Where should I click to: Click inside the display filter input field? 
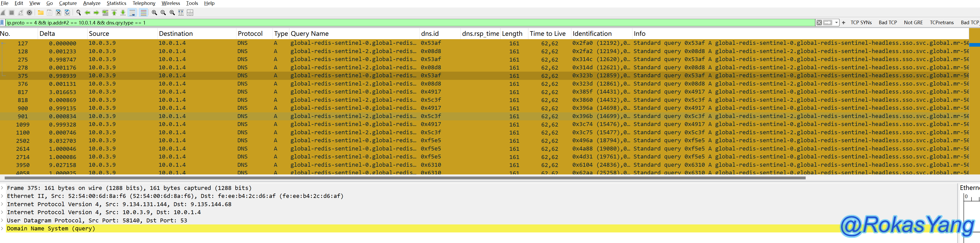[x=381, y=23]
